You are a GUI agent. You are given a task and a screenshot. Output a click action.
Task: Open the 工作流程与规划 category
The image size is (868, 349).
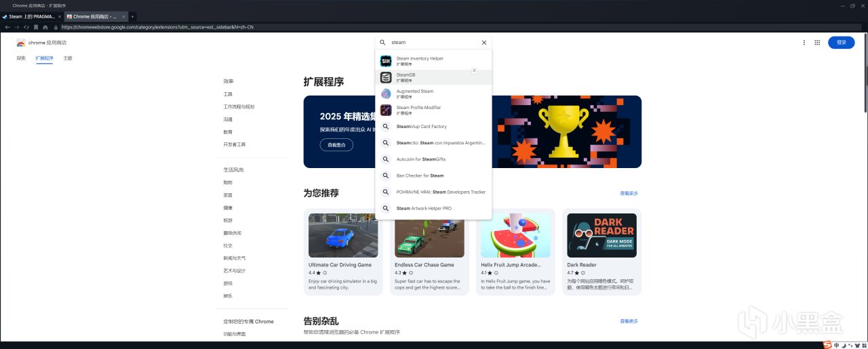pyautogui.click(x=239, y=106)
